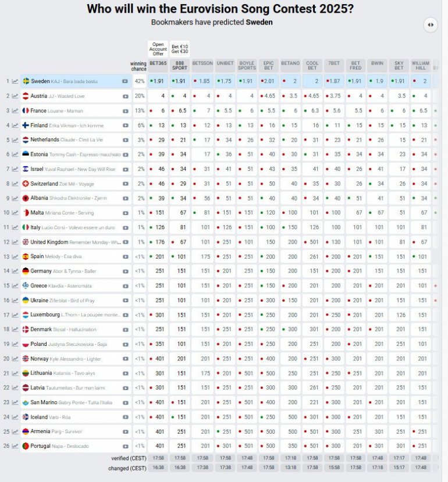The image size is (448, 482).
Task: Click the UNIBET column header
Action: (x=225, y=63)
